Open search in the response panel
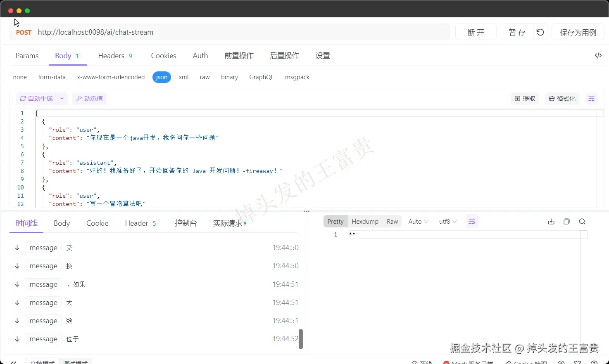The width and height of the screenshot is (609, 364). (582, 222)
